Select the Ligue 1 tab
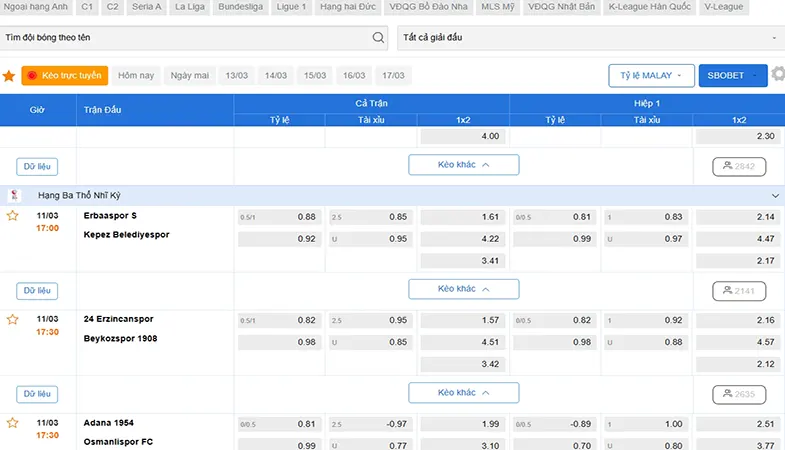 (x=291, y=7)
